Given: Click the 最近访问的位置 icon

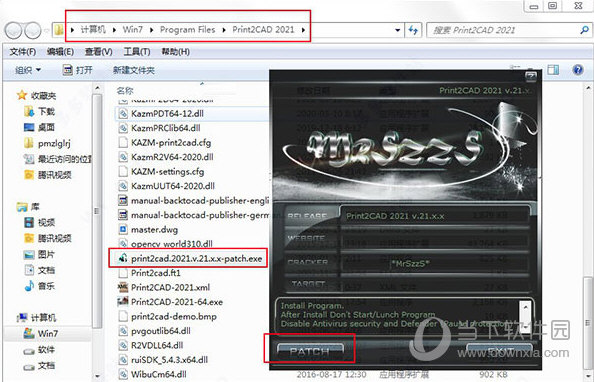Looking at the screenshot, I should point(29,159).
